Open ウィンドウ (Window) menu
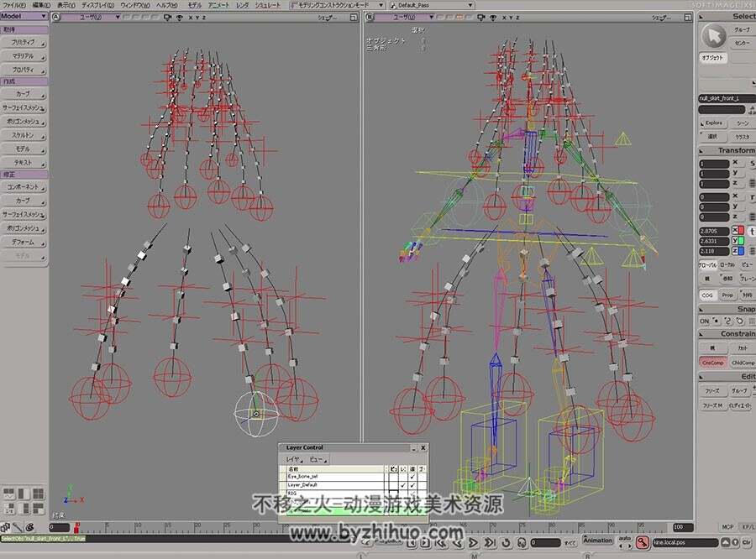Image resolution: width=756 pixels, height=559 pixels. coord(135,5)
